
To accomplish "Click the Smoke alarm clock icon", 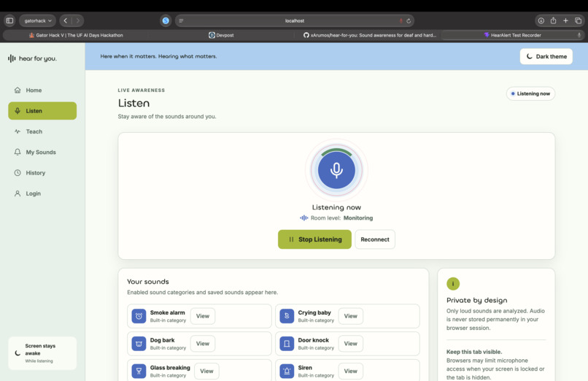I will click(139, 316).
